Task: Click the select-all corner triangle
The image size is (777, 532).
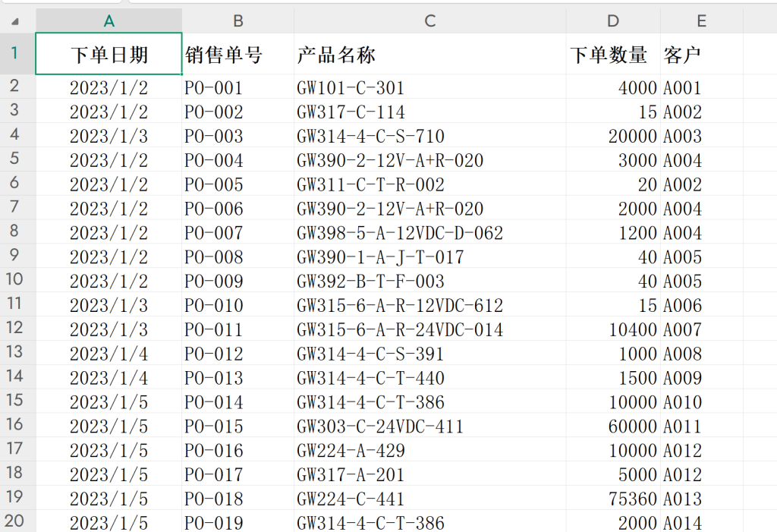Action: pos(15,21)
